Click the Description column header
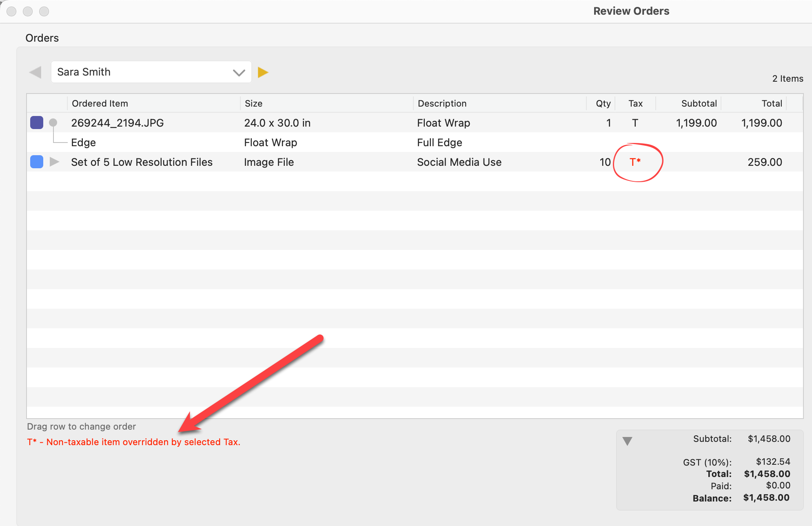Screen dimensions: 812x526 [442, 103]
